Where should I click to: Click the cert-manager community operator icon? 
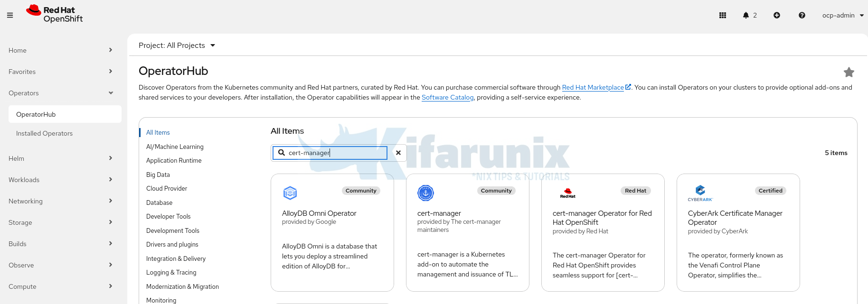[425, 193]
